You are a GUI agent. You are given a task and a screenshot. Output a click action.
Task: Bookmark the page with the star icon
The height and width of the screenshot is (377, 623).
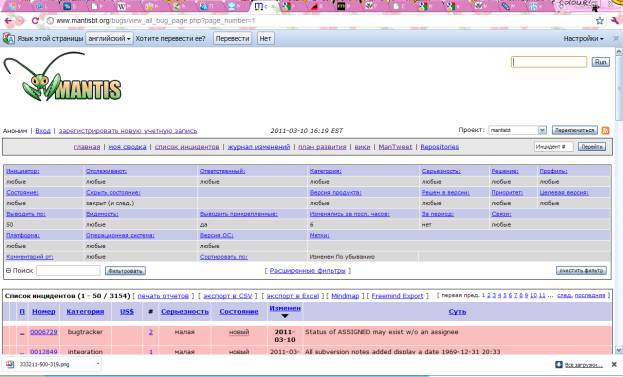[600, 21]
